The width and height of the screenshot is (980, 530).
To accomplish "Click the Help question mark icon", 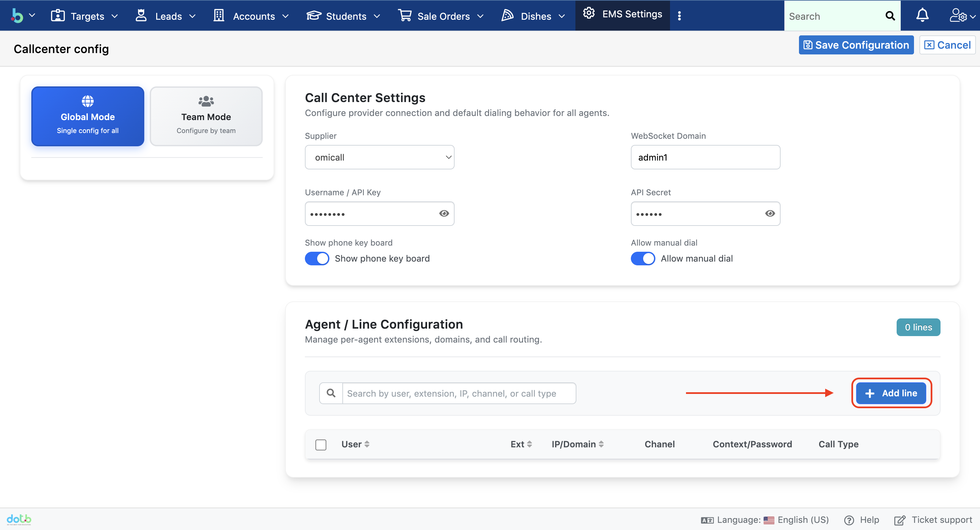I will (x=849, y=520).
